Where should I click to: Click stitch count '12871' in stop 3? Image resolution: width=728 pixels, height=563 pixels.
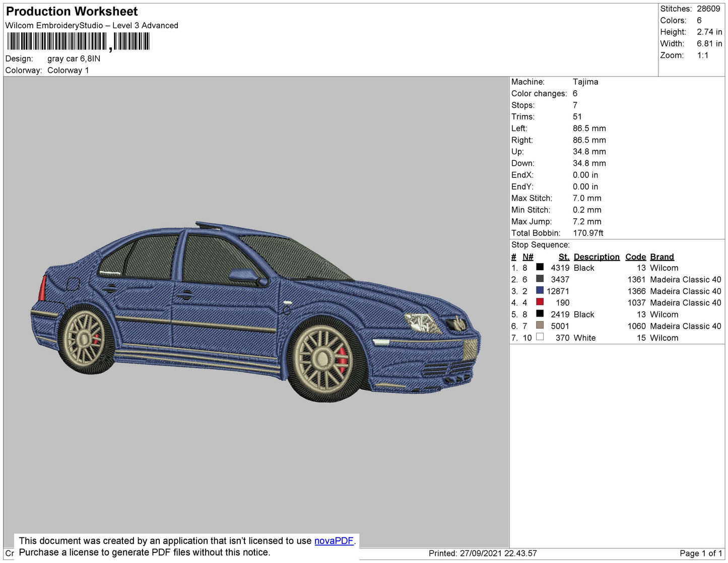coord(558,291)
